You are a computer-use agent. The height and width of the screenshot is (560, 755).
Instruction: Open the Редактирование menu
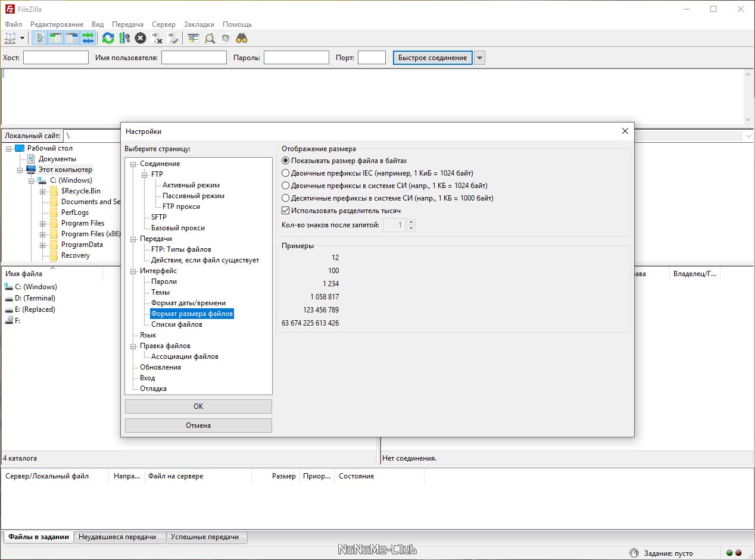(x=57, y=24)
